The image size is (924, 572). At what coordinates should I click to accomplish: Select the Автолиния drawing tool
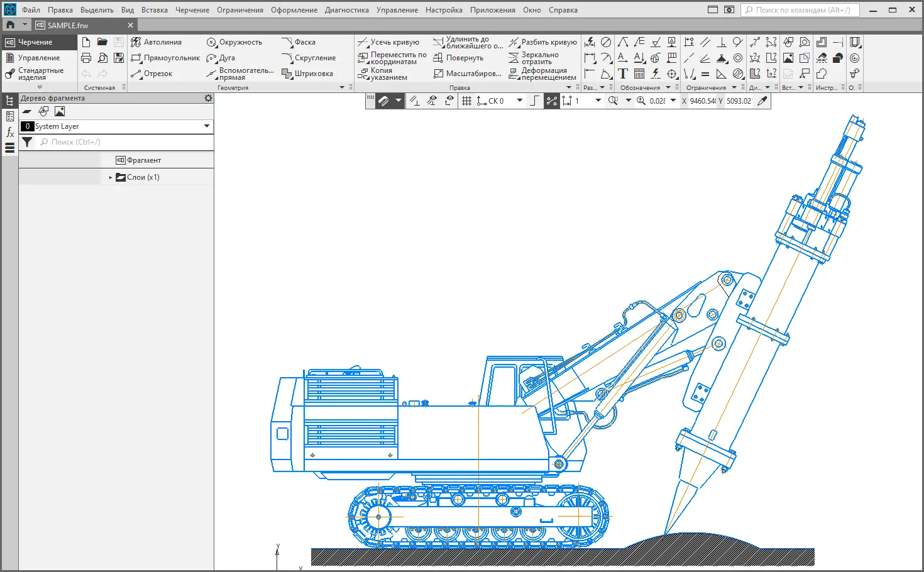click(157, 42)
